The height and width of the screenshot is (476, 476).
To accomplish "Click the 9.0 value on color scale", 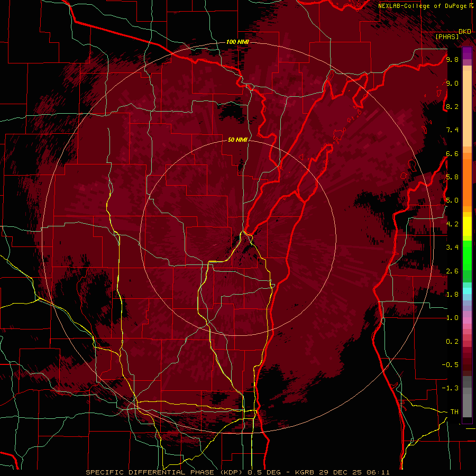I will (452, 83).
